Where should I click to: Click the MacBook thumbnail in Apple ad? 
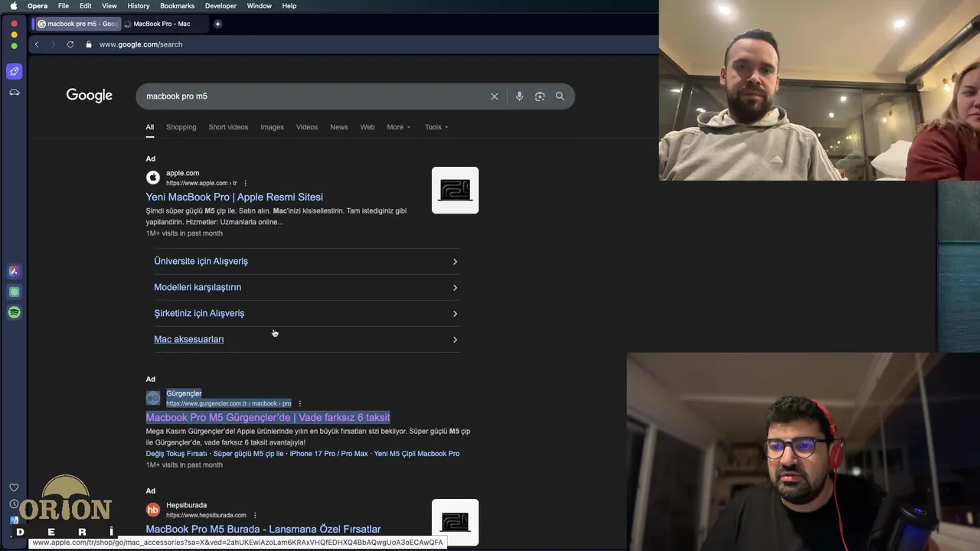(455, 191)
